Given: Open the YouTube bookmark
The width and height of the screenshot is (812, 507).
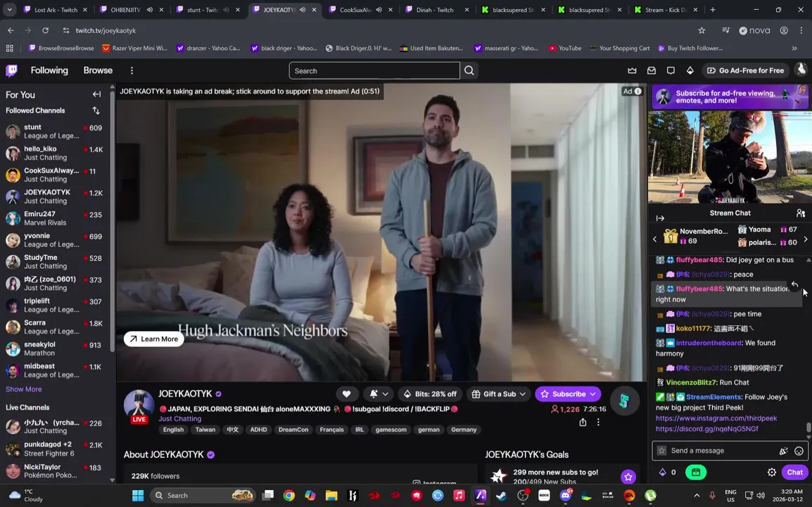Looking at the screenshot, I should (565, 48).
